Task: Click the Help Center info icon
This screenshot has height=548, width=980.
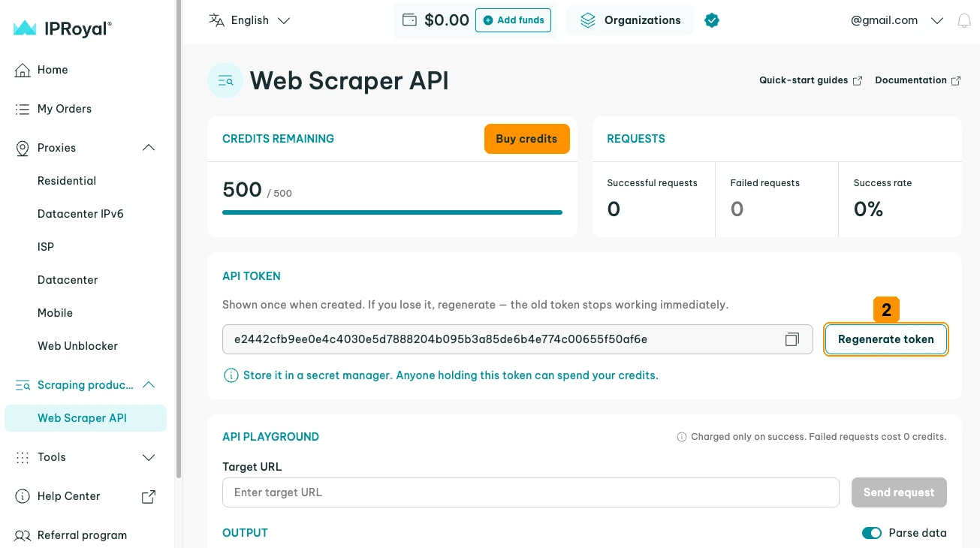Action: click(x=23, y=496)
